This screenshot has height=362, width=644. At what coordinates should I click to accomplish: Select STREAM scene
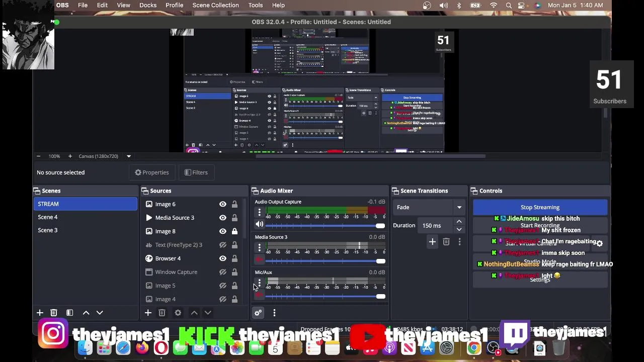[x=85, y=204]
